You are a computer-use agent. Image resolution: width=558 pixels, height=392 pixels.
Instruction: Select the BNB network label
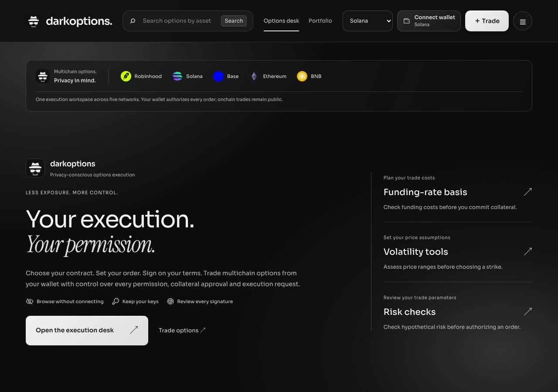pos(316,76)
